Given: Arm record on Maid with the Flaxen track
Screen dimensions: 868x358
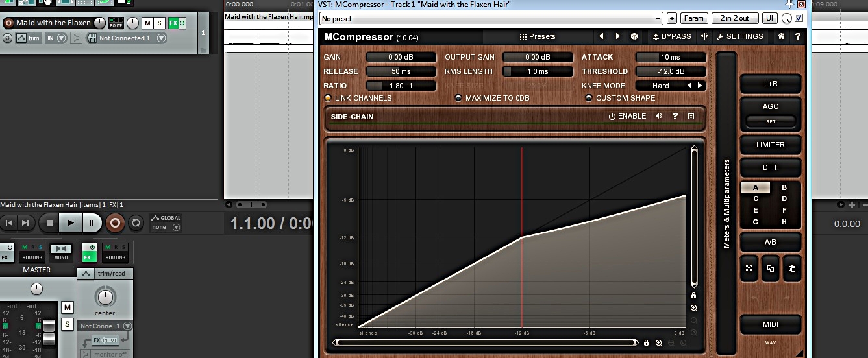Looking at the screenshot, I should point(8,23).
